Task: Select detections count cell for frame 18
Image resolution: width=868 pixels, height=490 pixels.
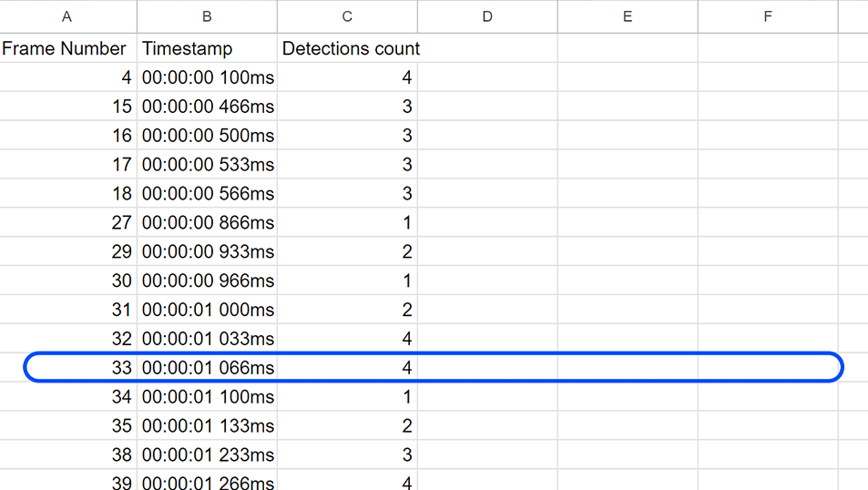Action: coord(348,194)
